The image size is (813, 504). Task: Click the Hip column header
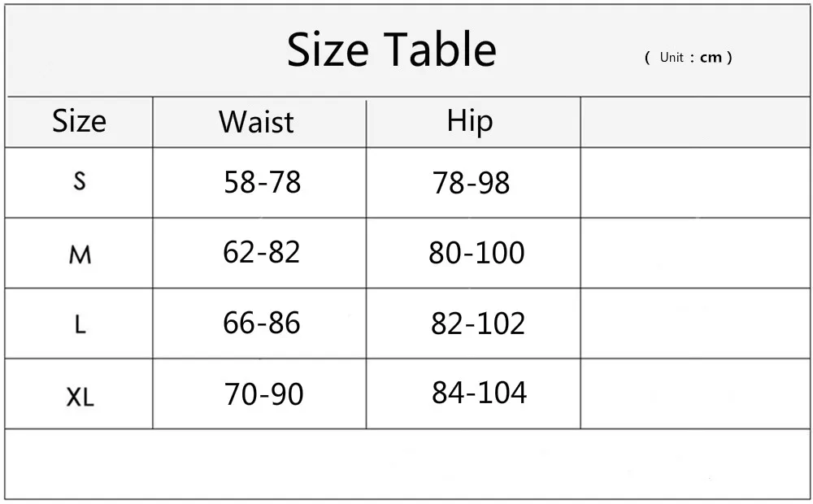(x=470, y=123)
